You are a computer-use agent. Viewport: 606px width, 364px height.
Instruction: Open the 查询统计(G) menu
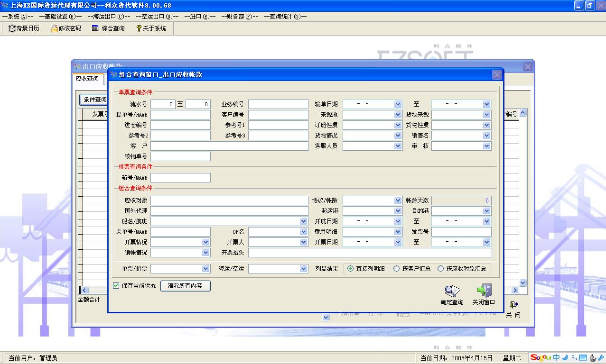click(x=285, y=16)
